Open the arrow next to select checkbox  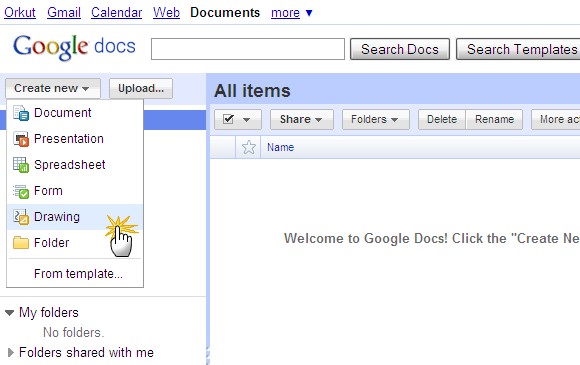point(246,120)
